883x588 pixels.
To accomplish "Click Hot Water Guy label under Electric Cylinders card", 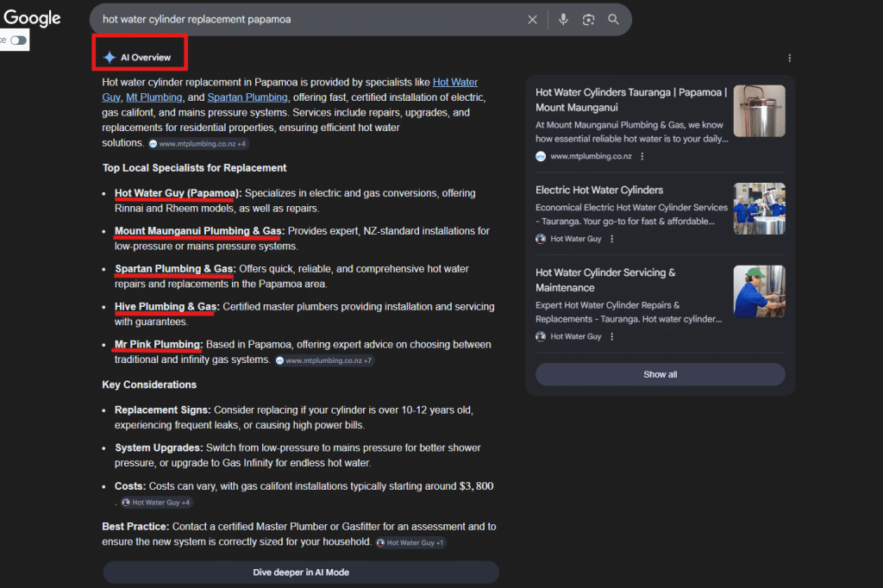I will pyautogui.click(x=575, y=239).
